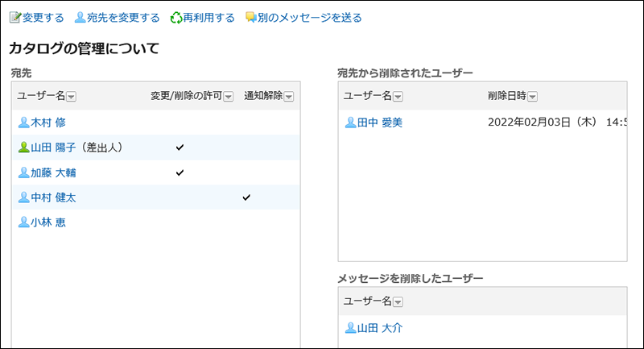Click the user icon beside 木村 修
Image resolution: width=644 pixels, height=349 pixels.
[x=23, y=123]
